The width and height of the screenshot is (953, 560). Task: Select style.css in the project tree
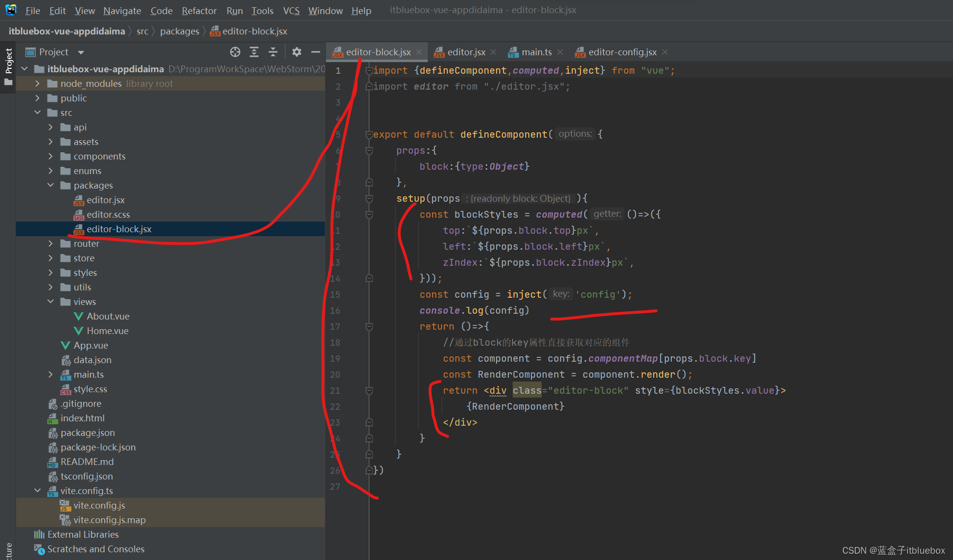coord(90,389)
